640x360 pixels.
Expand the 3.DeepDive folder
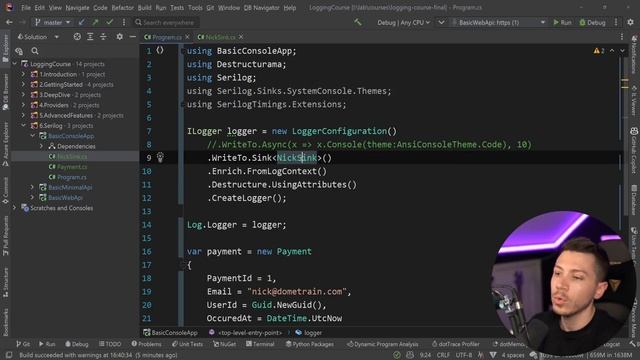23,95
